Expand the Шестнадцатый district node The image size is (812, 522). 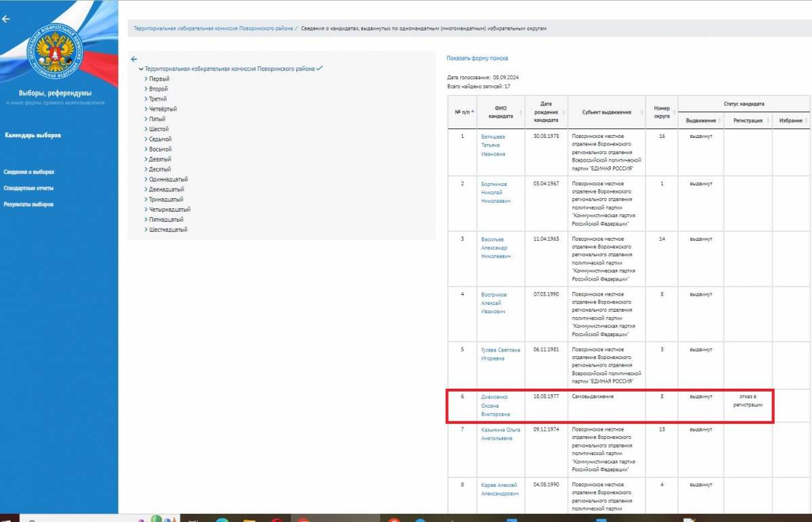click(145, 230)
